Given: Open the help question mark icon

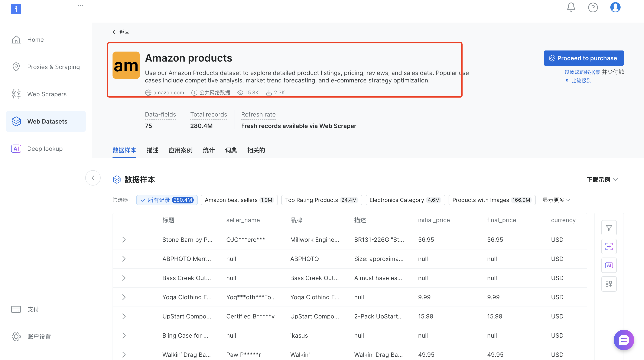Looking at the screenshot, I should pyautogui.click(x=593, y=7).
